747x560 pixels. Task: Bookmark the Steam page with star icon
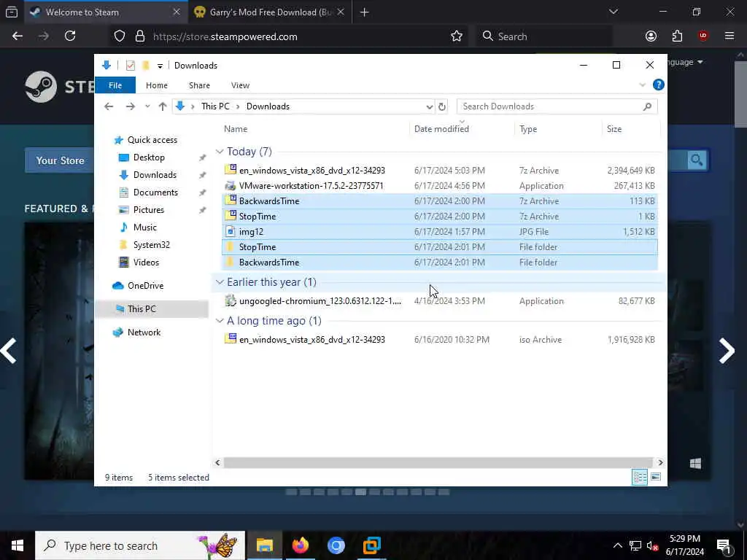(457, 36)
